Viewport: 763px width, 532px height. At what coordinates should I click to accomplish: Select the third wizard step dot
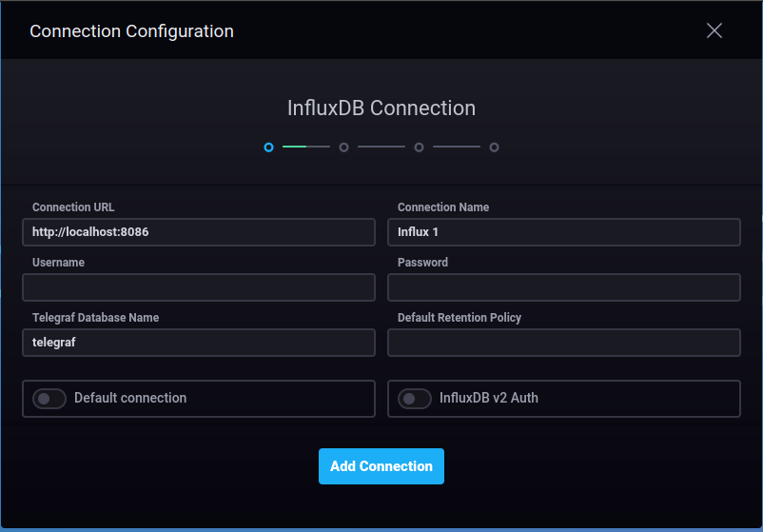(419, 147)
